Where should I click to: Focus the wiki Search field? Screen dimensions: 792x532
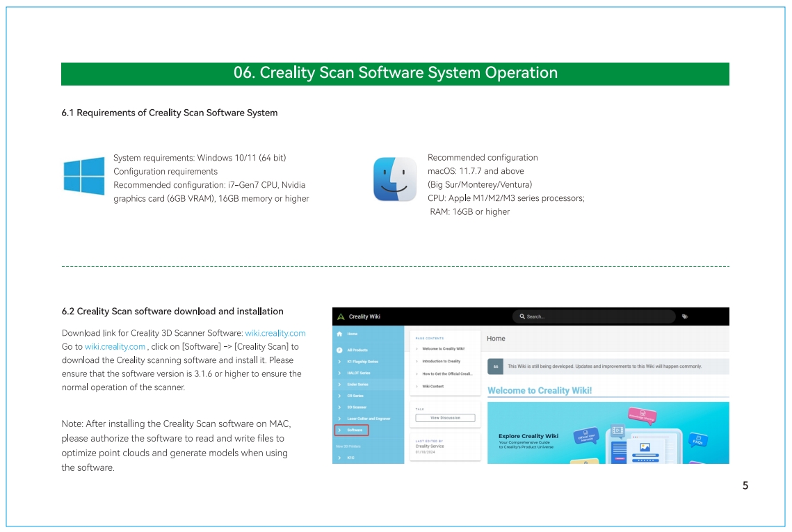594,317
